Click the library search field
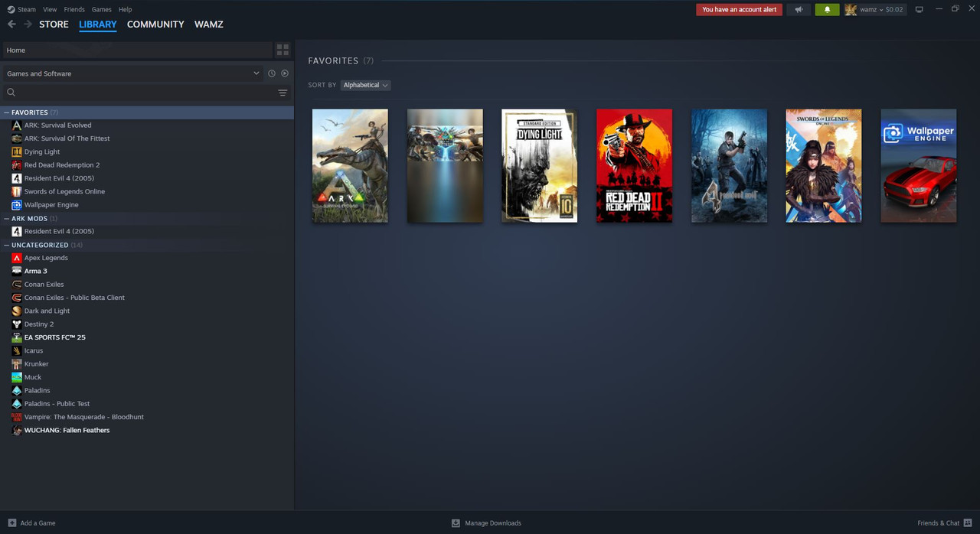Screen dimensions: 980x534 [x=146, y=93]
